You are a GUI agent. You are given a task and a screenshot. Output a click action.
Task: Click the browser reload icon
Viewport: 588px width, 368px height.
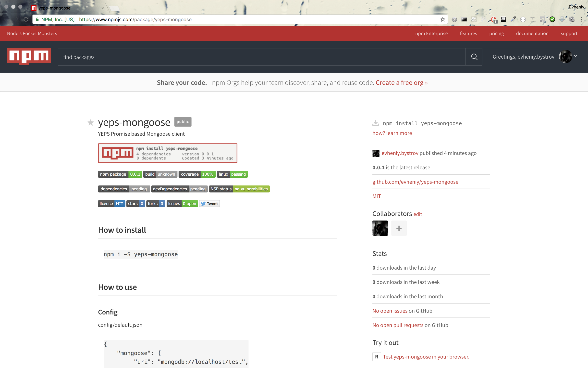pos(26,20)
